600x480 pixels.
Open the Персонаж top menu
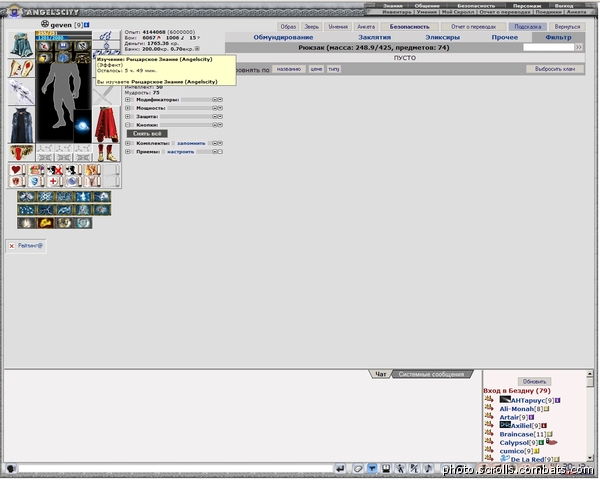pos(527,6)
